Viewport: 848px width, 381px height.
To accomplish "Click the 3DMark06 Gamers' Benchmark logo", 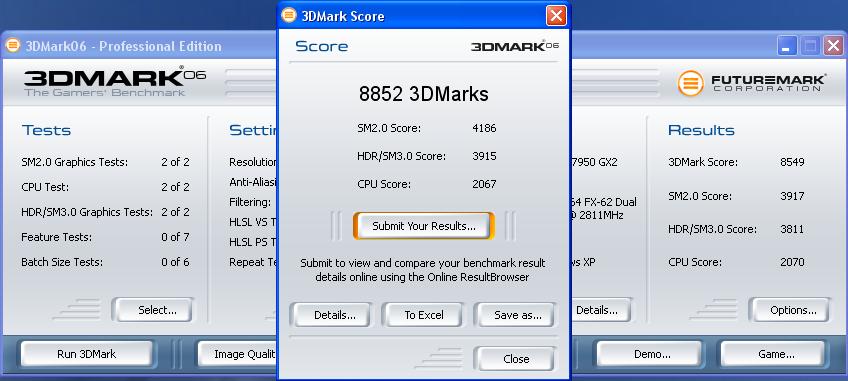I will 115,82.
